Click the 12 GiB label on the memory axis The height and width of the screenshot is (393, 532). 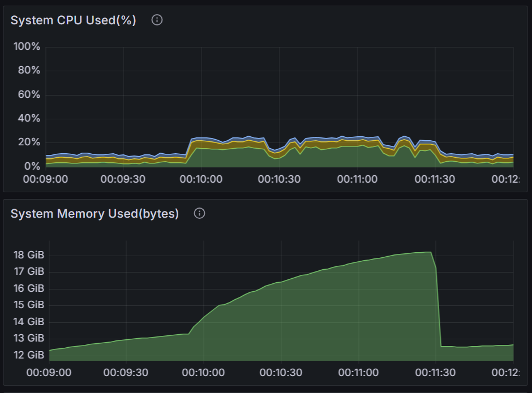coord(29,355)
